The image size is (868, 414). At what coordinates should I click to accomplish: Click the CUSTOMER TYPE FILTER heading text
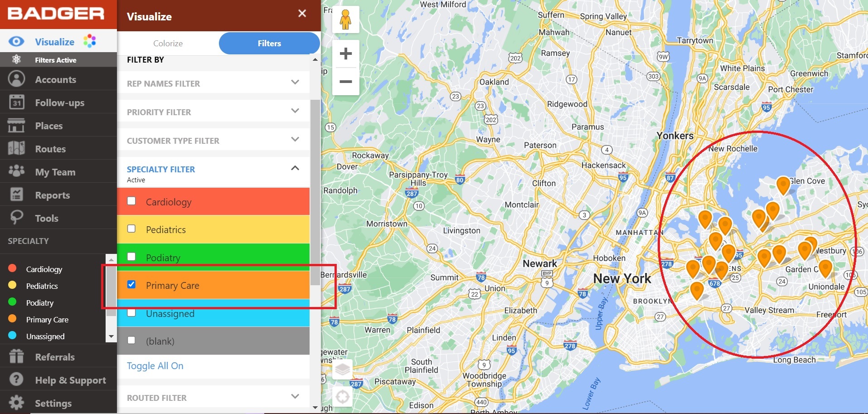pos(173,141)
